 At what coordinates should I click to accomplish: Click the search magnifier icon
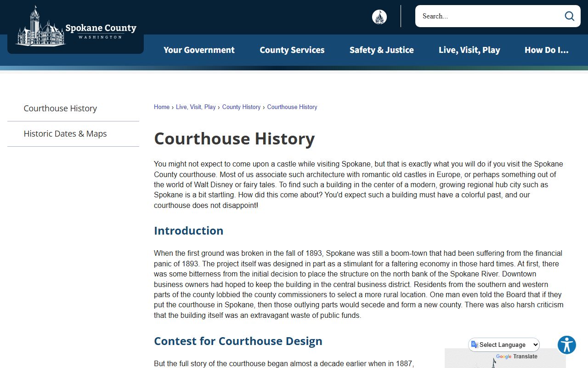570,16
